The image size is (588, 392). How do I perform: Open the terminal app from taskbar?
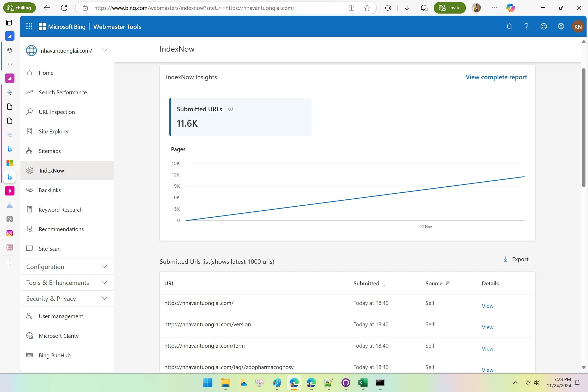380,383
